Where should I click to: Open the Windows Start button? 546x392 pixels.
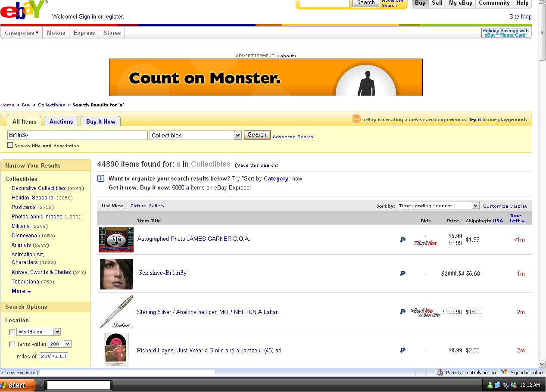pos(18,385)
